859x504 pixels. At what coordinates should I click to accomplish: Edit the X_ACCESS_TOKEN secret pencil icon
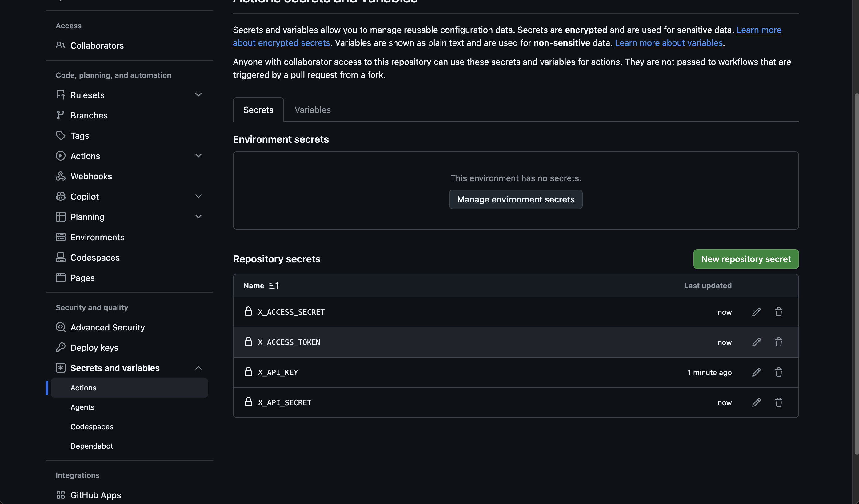pos(756,342)
